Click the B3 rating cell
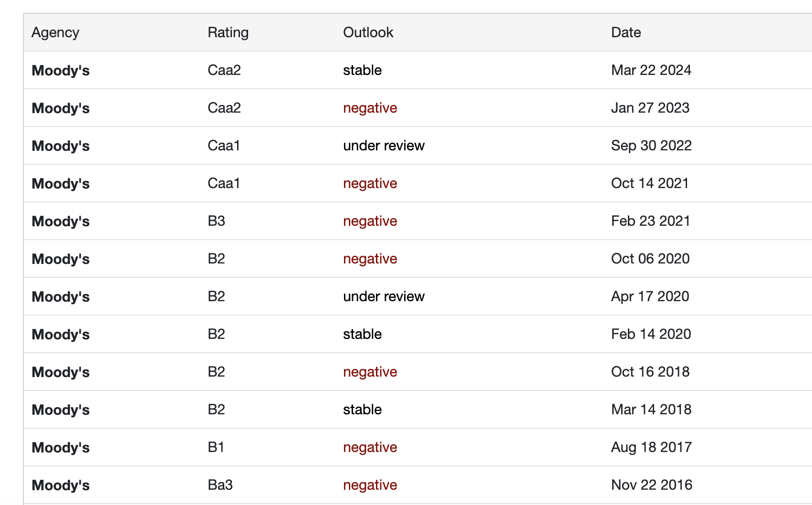 coord(216,221)
